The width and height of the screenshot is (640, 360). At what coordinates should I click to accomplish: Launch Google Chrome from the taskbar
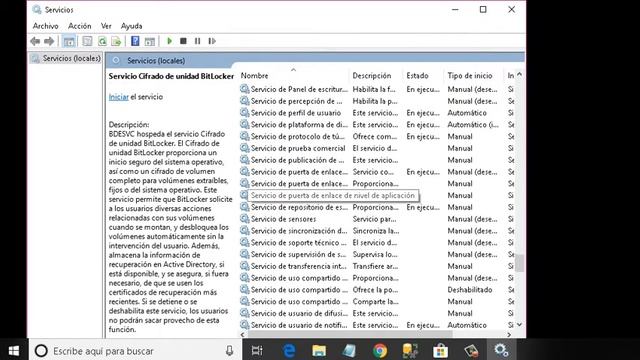[380, 351]
